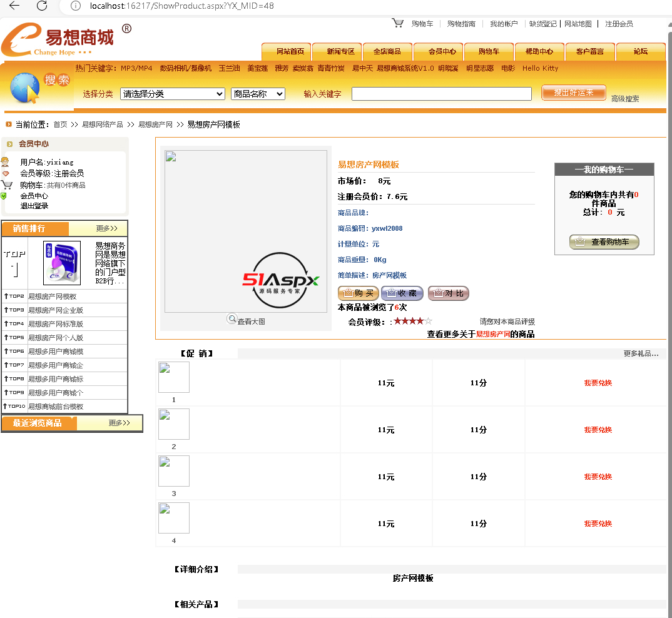Viewport: 672px width, 618px height.
Task: Click promotion item 4 image
Action: click(174, 518)
